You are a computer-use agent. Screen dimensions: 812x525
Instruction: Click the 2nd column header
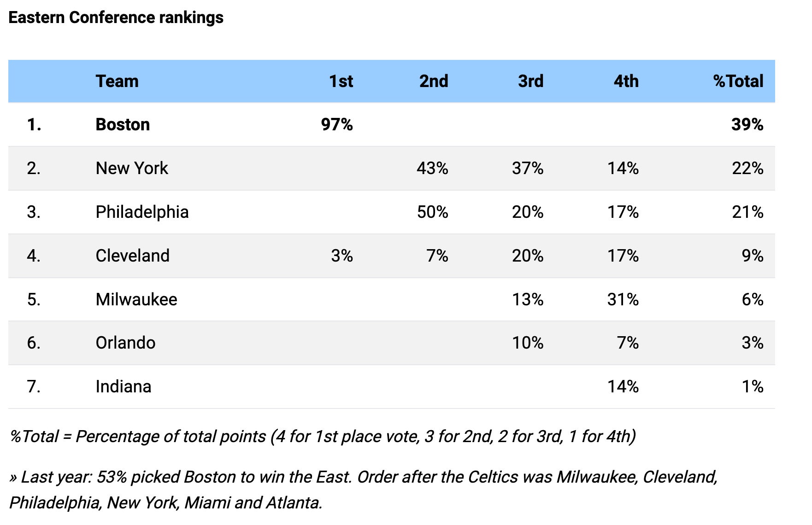click(x=433, y=81)
